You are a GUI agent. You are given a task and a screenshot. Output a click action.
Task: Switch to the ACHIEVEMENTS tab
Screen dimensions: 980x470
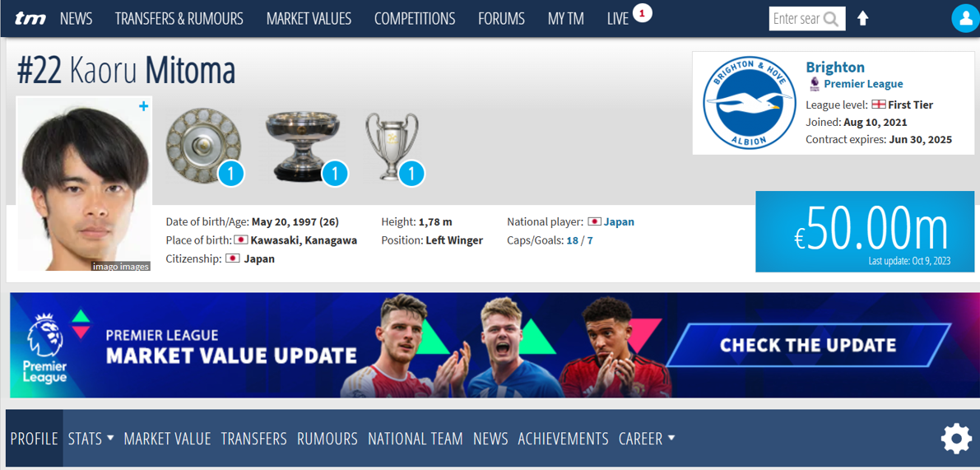click(563, 439)
